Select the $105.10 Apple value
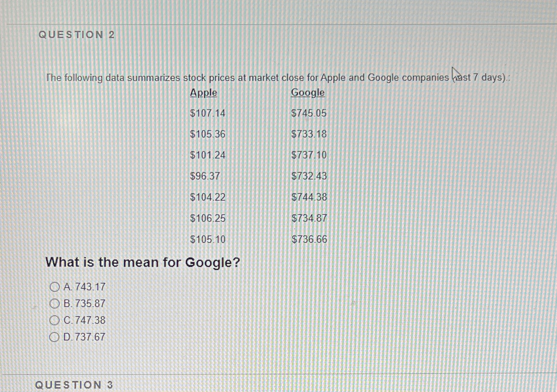 (x=208, y=240)
